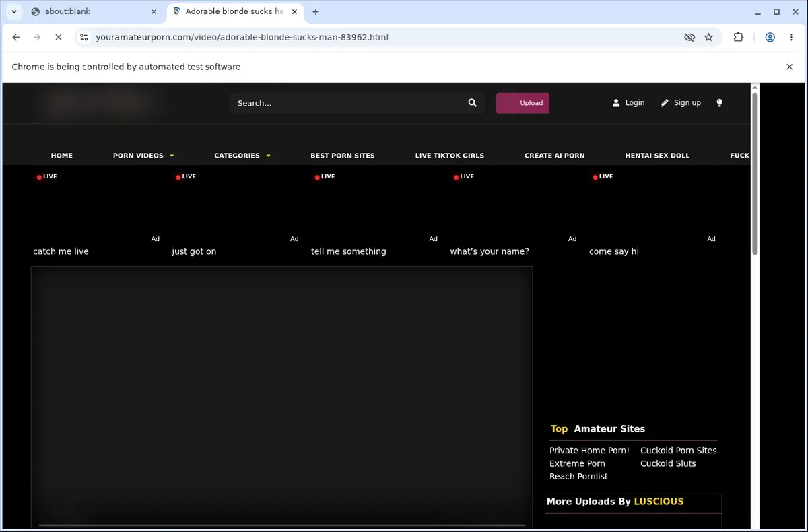Submit search with the magnifier icon
808x532 pixels.
(472, 103)
